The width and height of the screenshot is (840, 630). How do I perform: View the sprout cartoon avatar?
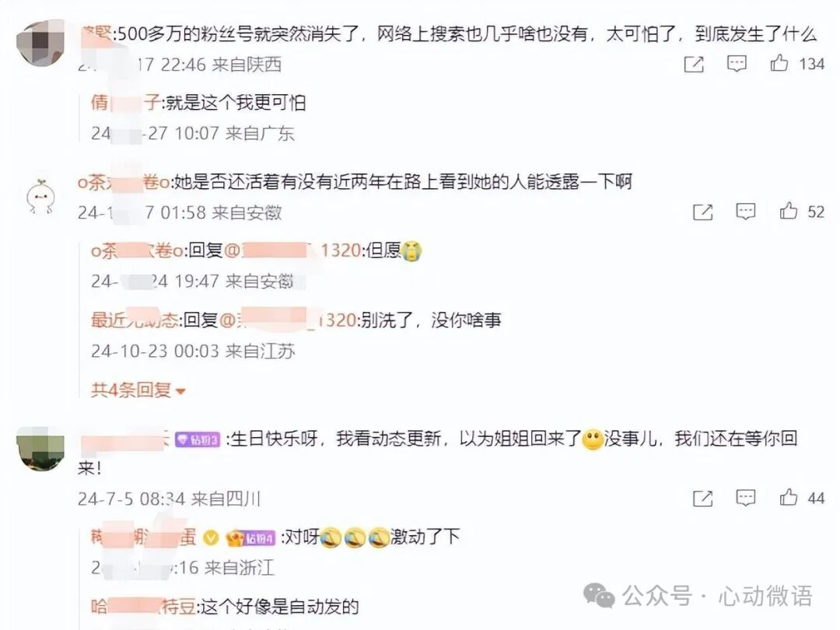[40, 196]
